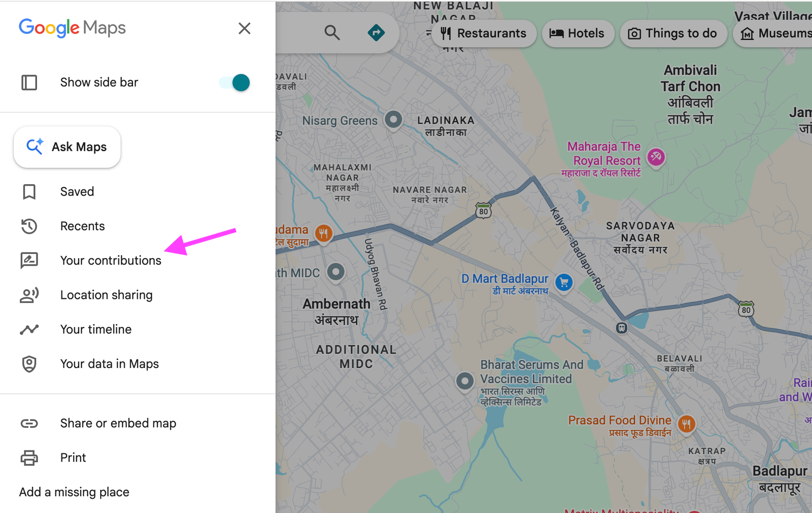Click the Recents history icon

29,226
